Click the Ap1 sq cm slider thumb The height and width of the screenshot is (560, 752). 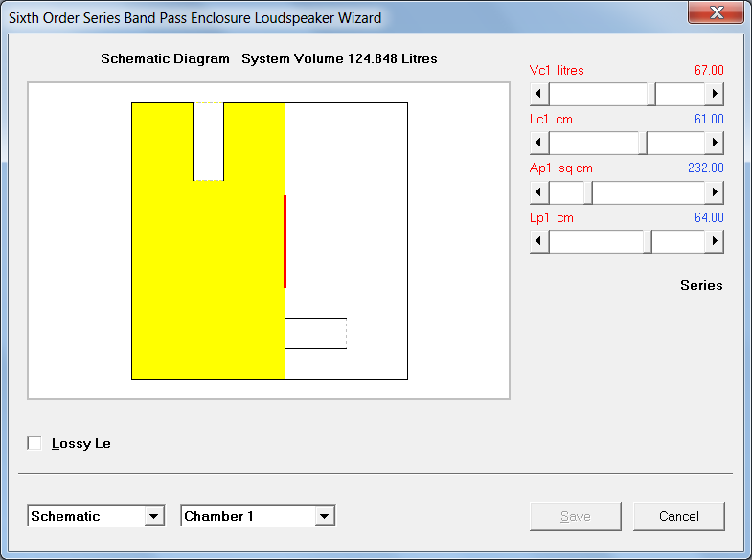click(x=588, y=192)
